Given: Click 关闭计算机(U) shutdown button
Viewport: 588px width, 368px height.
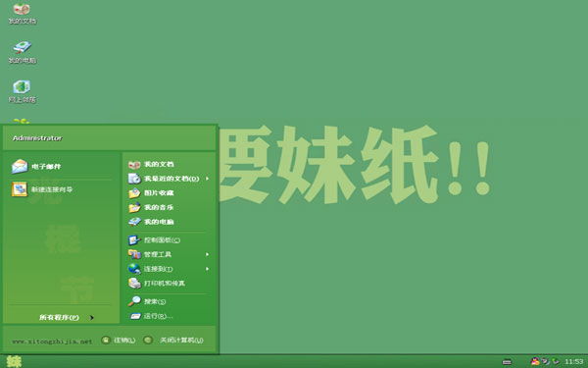Looking at the screenshot, I should tap(173, 341).
